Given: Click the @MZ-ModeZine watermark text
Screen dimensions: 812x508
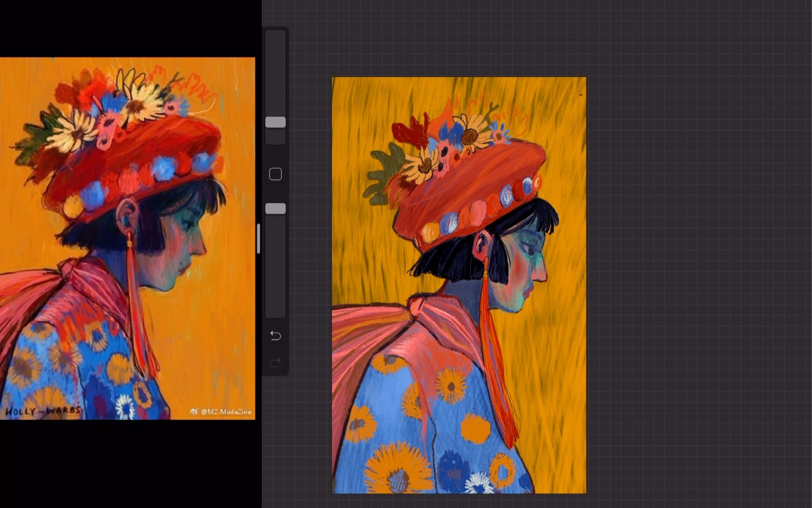Looking at the screenshot, I should [x=226, y=412].
